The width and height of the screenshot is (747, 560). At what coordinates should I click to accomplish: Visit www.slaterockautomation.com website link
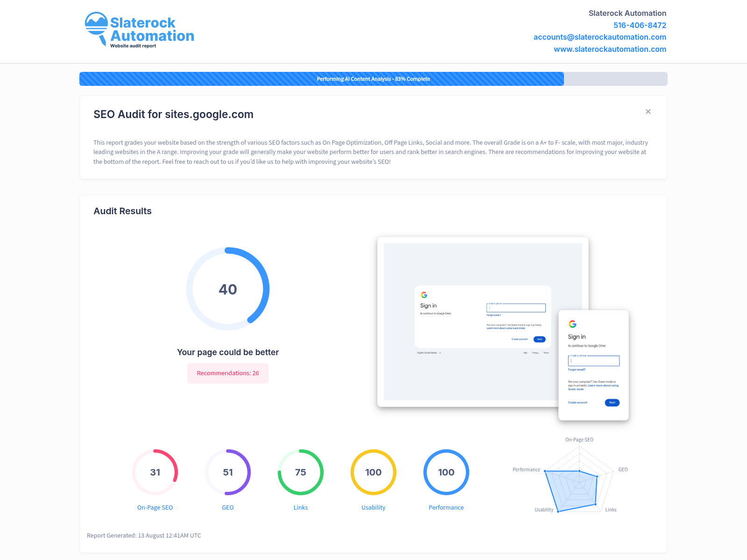610,49
